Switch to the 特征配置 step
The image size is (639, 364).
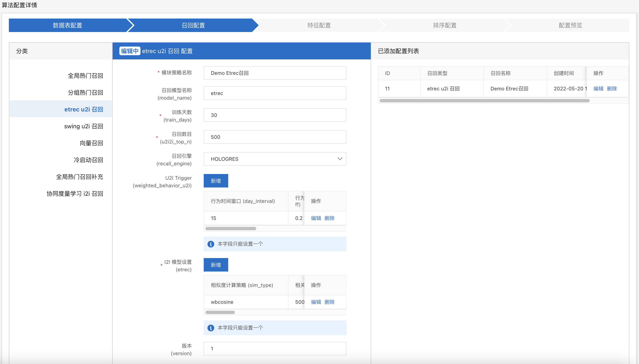tap(319, 25)
